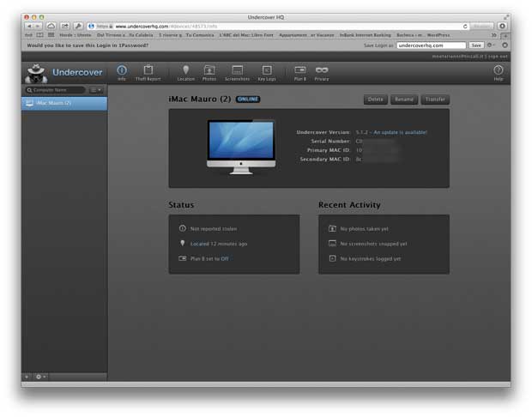The height and width of the screenshot is (417, 532).
Task: Reload the page with the refresh icon
Action: 465,26
